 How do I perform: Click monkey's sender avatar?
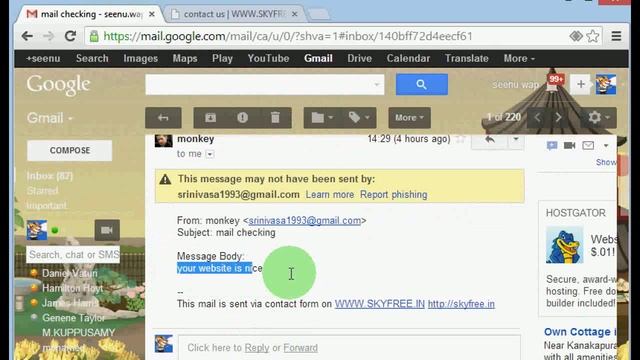pyautogui.click(x=164, y=140)
